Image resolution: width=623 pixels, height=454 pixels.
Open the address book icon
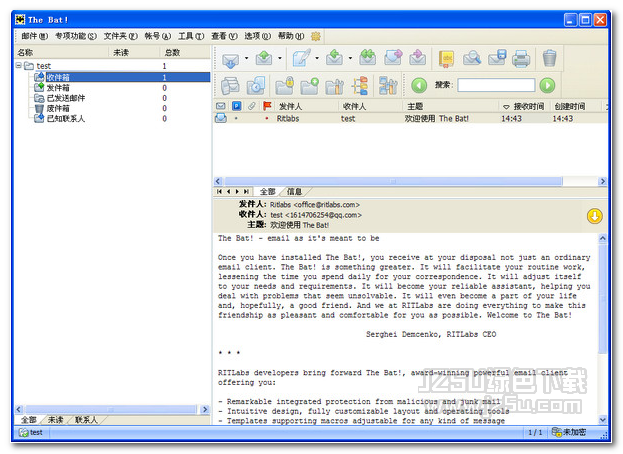tap(447, 59)
